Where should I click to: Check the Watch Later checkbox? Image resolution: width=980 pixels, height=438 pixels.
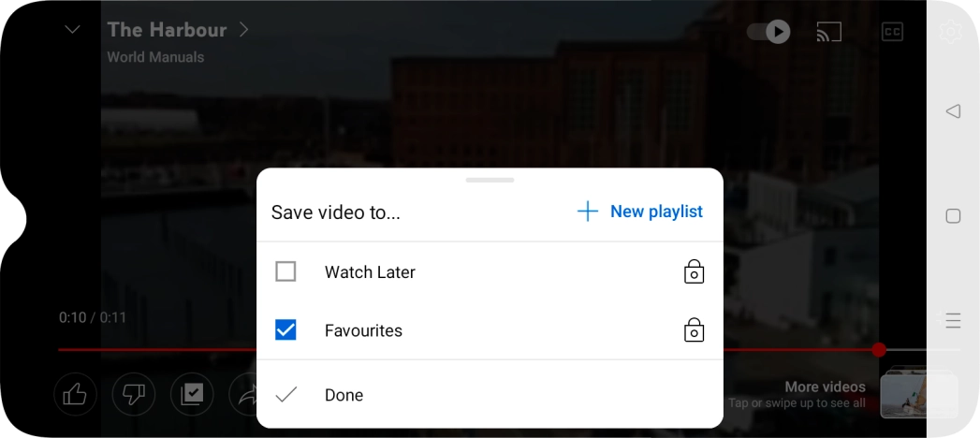pos(285,271)
